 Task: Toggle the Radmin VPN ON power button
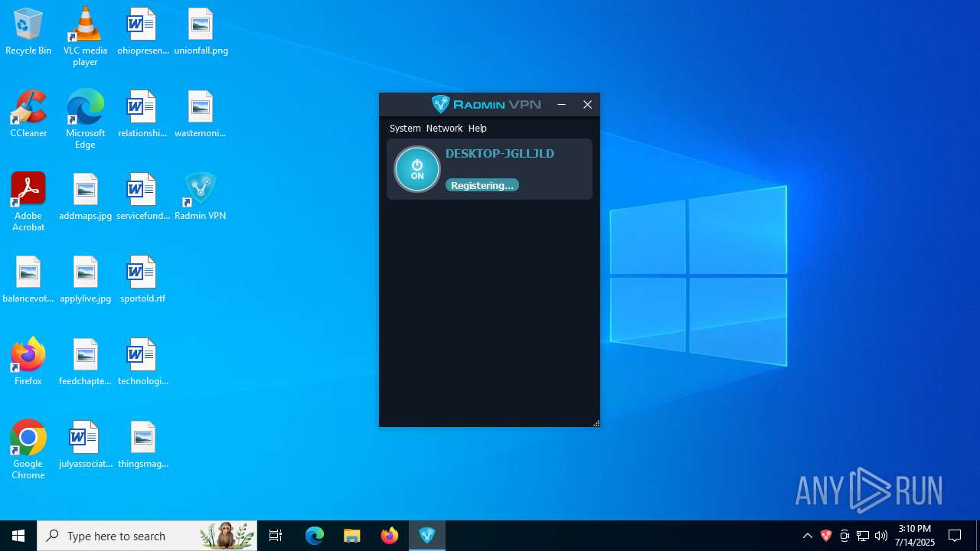(417, 169)
